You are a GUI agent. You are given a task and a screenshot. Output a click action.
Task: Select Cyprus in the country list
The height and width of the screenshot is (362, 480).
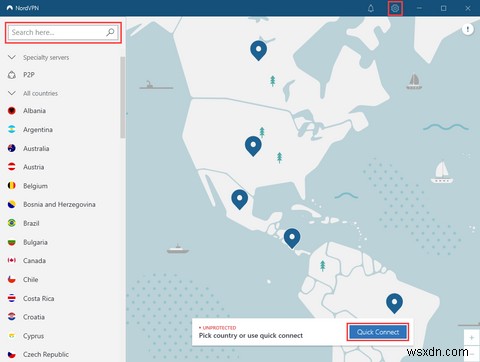pos(33,336)
